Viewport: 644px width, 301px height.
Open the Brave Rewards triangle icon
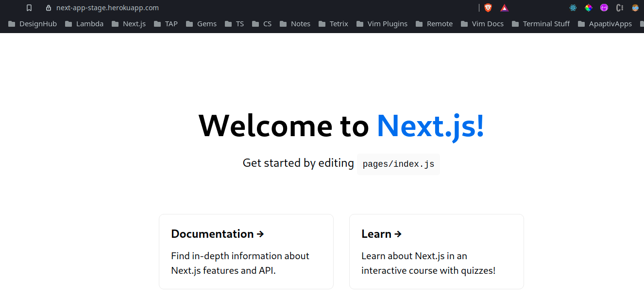505,8
